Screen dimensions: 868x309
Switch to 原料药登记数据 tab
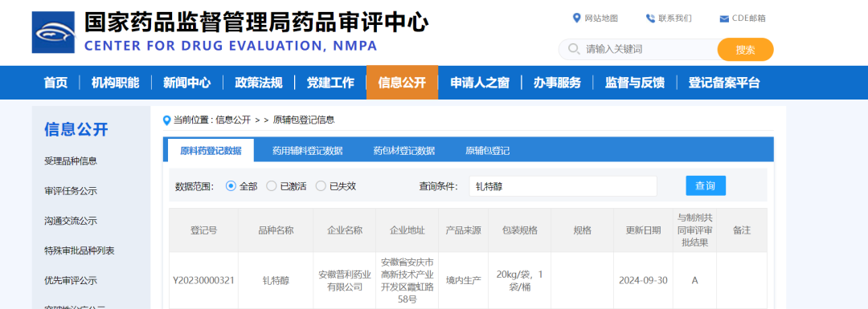211,150
